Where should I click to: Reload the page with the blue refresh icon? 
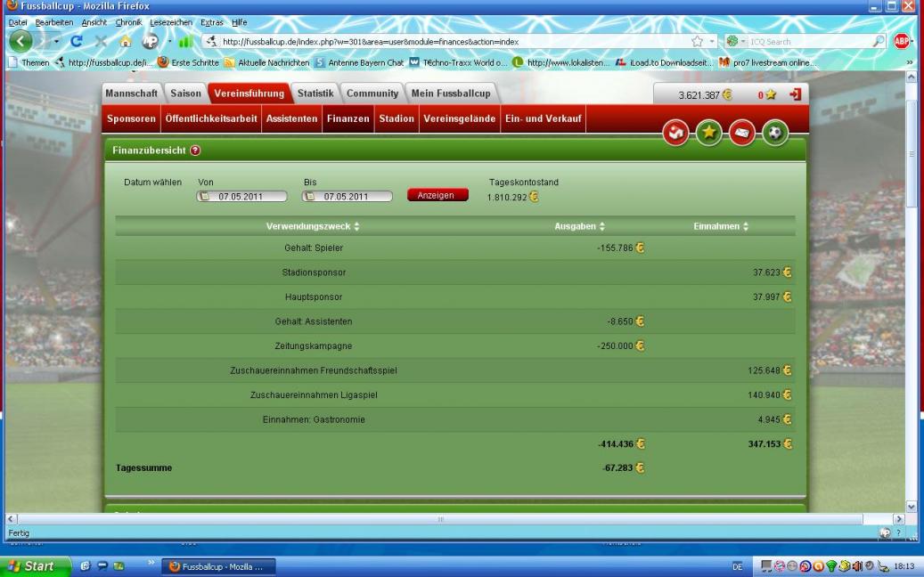[x=76, y=41]
